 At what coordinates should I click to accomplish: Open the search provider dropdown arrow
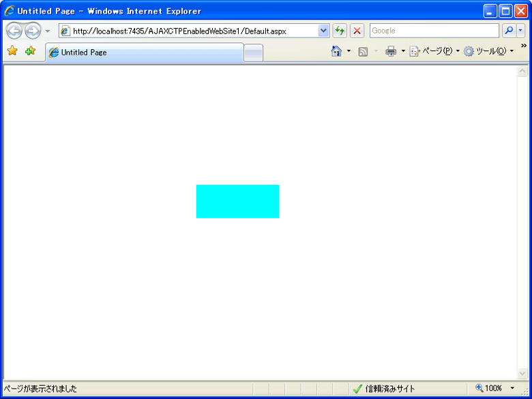coord(520,31)
